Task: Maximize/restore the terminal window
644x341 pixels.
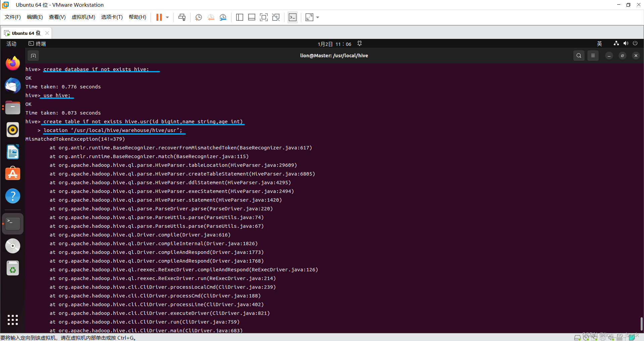Action: pyautogui.click(x=623, y=56)
